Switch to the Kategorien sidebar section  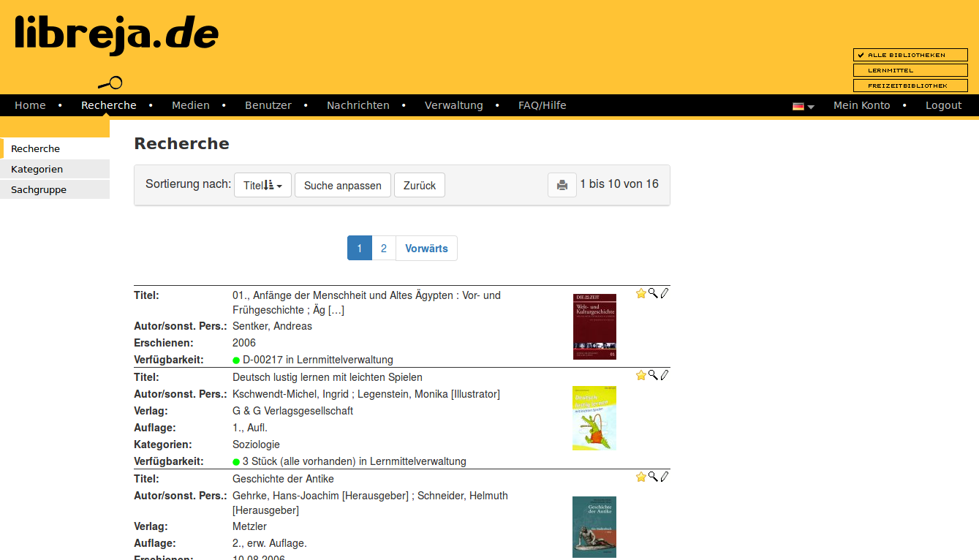pos(35,169)
